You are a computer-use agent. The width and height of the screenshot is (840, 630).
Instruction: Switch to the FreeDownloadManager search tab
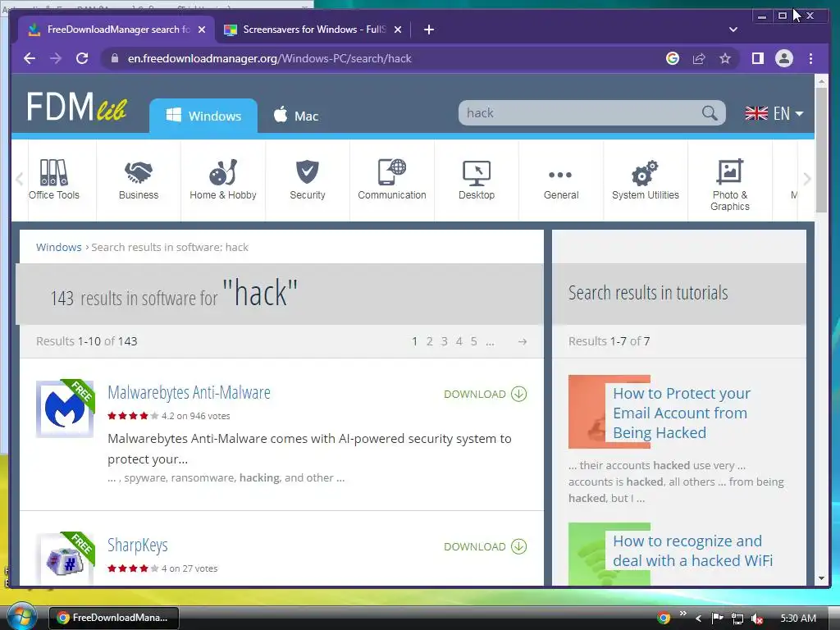(116, 30)
